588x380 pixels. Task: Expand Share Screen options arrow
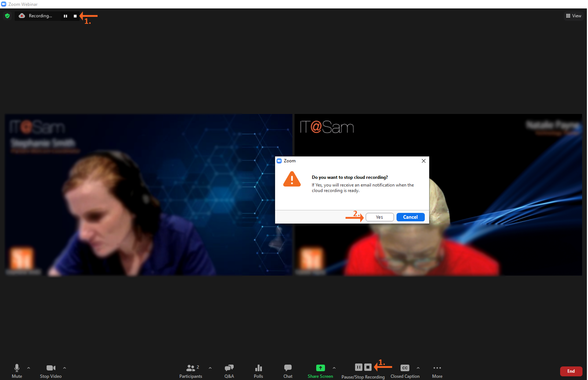(334, 368)
